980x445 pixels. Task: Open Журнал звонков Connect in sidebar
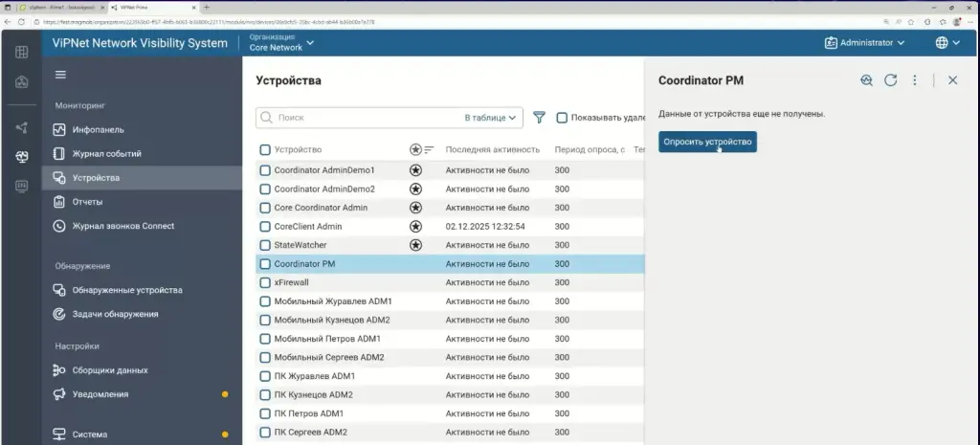pyautogui.click(x=142, y=226)
